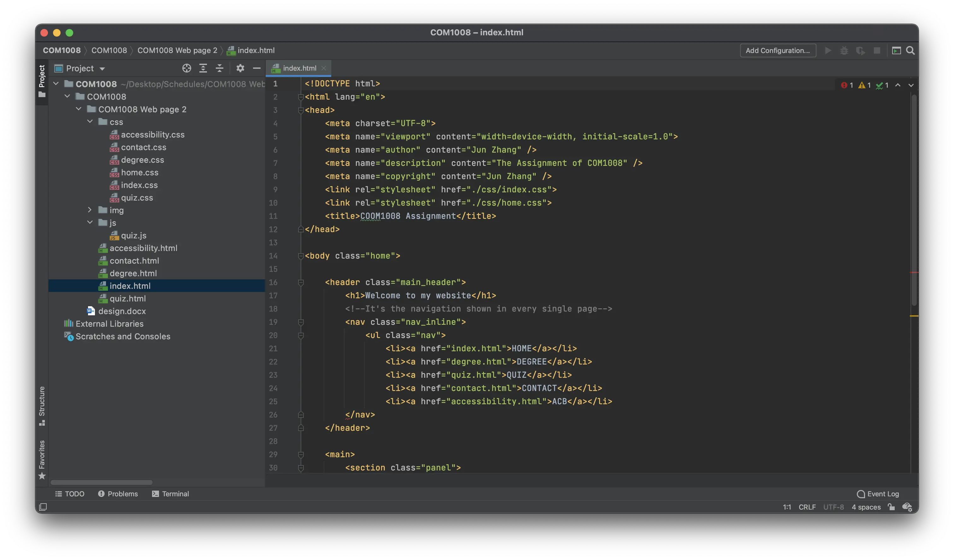Toggle tool window bars icon bottom-left
This screenshot has width=954, height=560.
pos(43,507)
